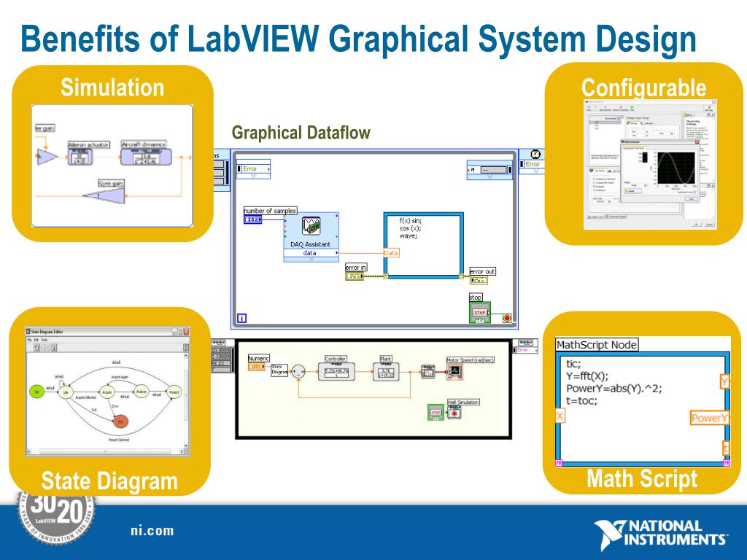Click the orange Data input terminal on formula node
This screenshot has width=747, height=560.
pos(391,253)
